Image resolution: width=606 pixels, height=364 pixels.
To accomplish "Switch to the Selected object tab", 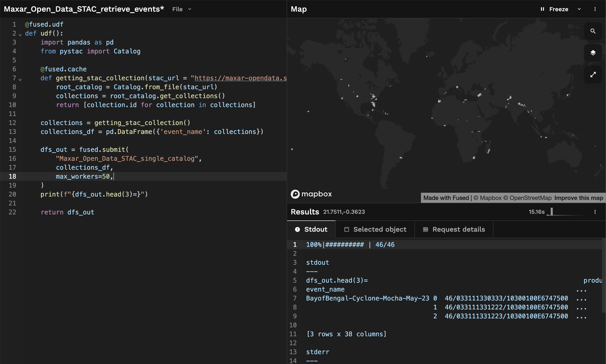I will click(x=375, y=229).
